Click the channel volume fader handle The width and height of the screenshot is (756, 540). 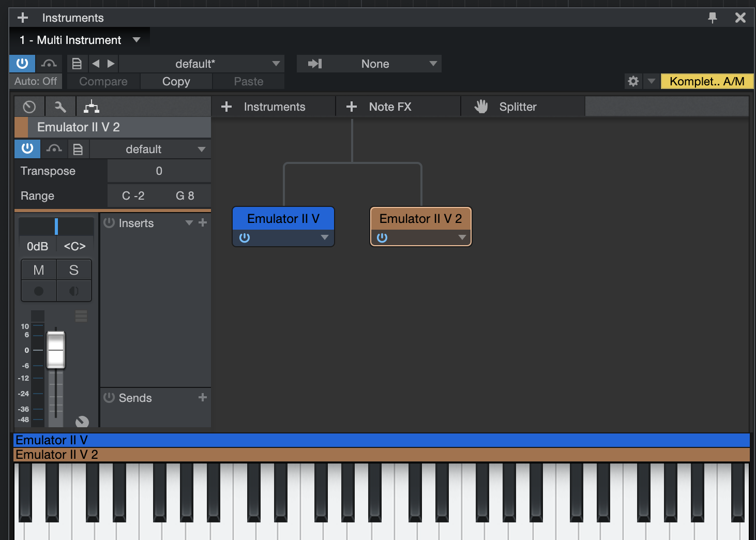56,350
